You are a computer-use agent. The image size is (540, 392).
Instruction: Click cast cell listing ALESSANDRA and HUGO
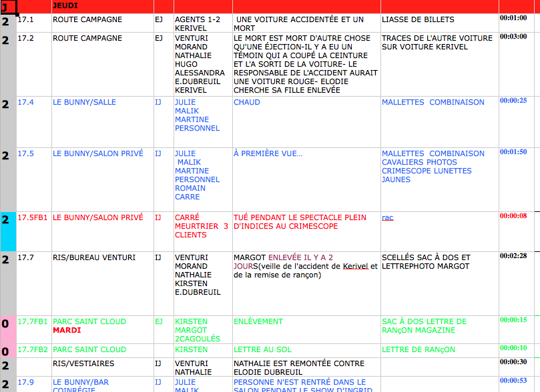[203, 64]
